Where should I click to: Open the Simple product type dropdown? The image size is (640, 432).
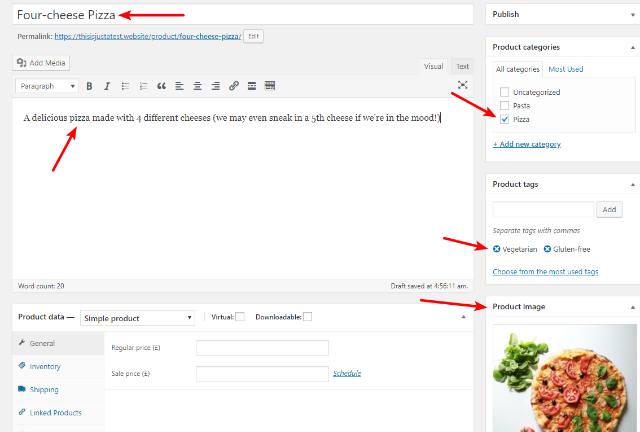[x=137, y=318]
